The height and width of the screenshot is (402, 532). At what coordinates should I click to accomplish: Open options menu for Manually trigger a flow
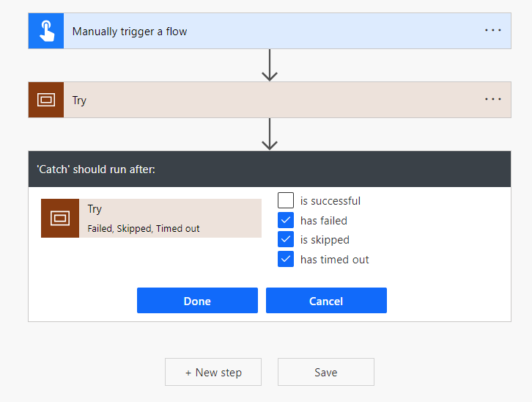click(492, 31)
